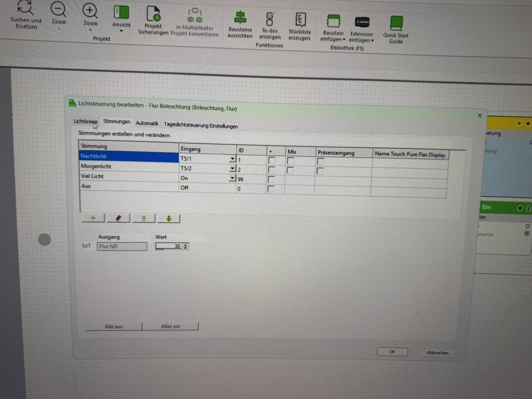Image resolution: width=532 pixels, height=399 pixels.
Task: Click the green plus add-mood button
Action: [x=93, y=218]
